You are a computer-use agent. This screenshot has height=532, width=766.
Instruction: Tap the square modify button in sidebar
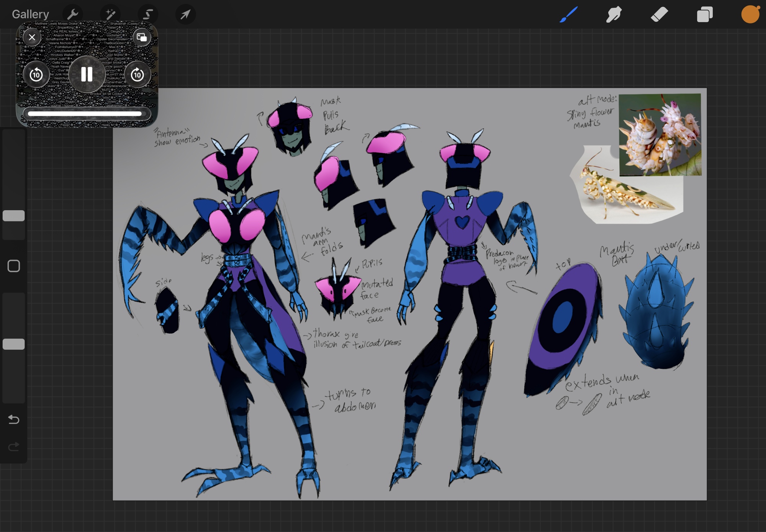point(14,266)
